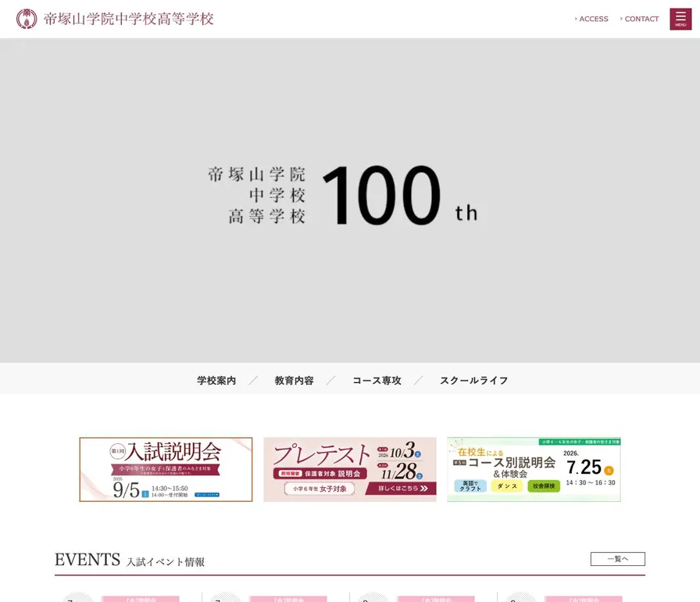Click the EVENTS 入試イベント情報 heading
The width and height of the screenshot is (700, 602).
tap(130, 560)
